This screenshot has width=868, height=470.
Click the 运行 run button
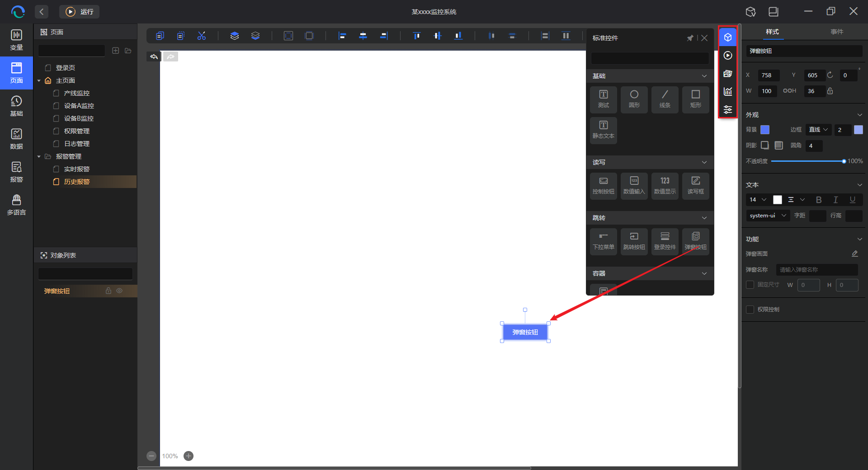point(80,12)
